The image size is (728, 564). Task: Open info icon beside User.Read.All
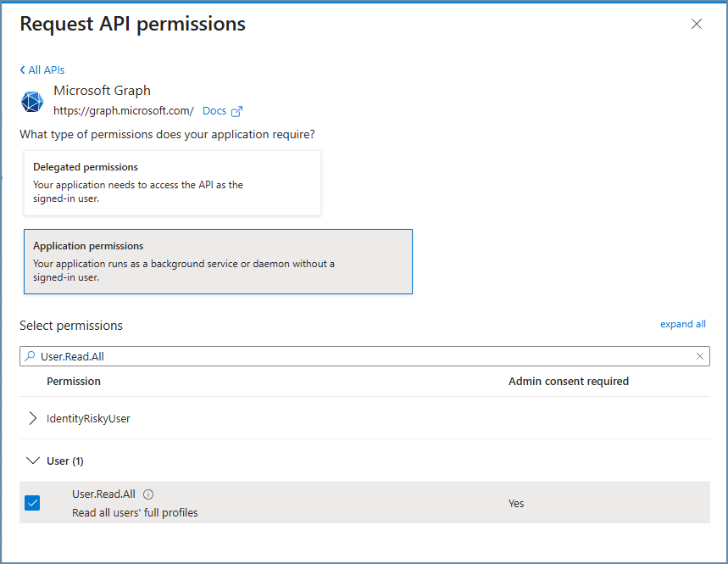[148, 494]
